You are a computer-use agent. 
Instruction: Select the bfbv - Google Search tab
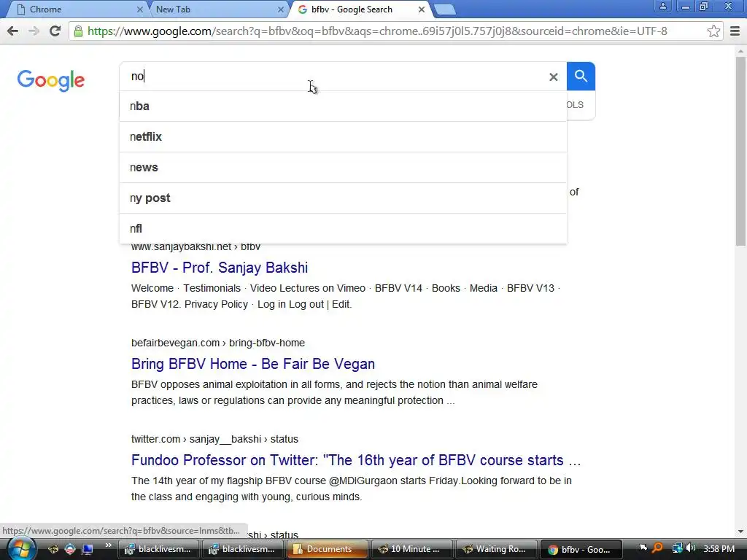point(360,9)
